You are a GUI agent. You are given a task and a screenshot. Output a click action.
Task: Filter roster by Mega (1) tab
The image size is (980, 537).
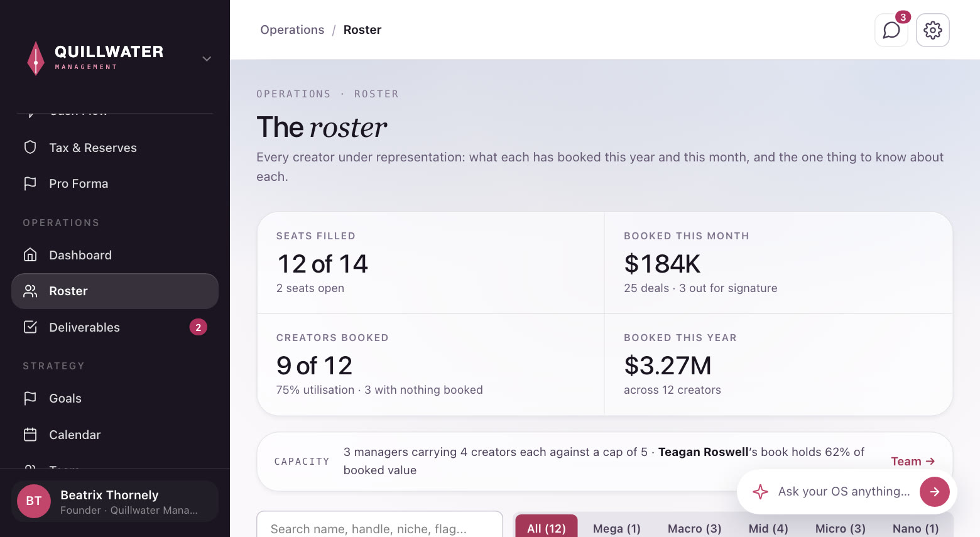(x=617, y=528)
